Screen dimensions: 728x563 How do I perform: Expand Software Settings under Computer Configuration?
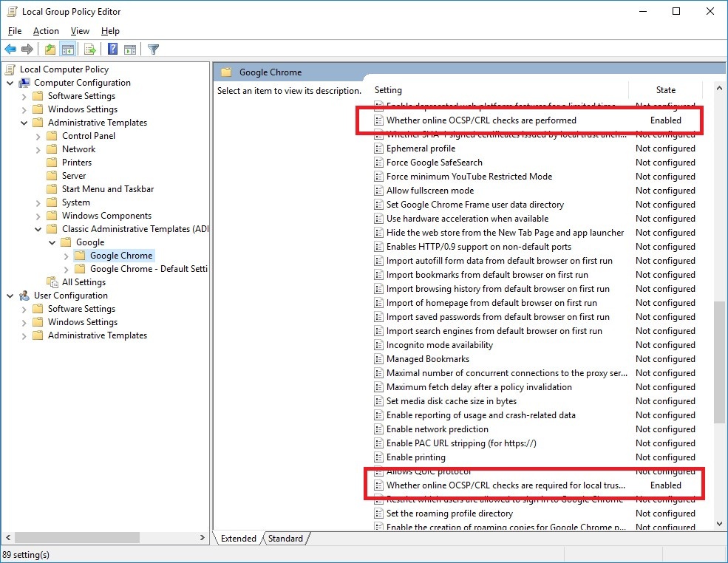[x=24, y=97]
